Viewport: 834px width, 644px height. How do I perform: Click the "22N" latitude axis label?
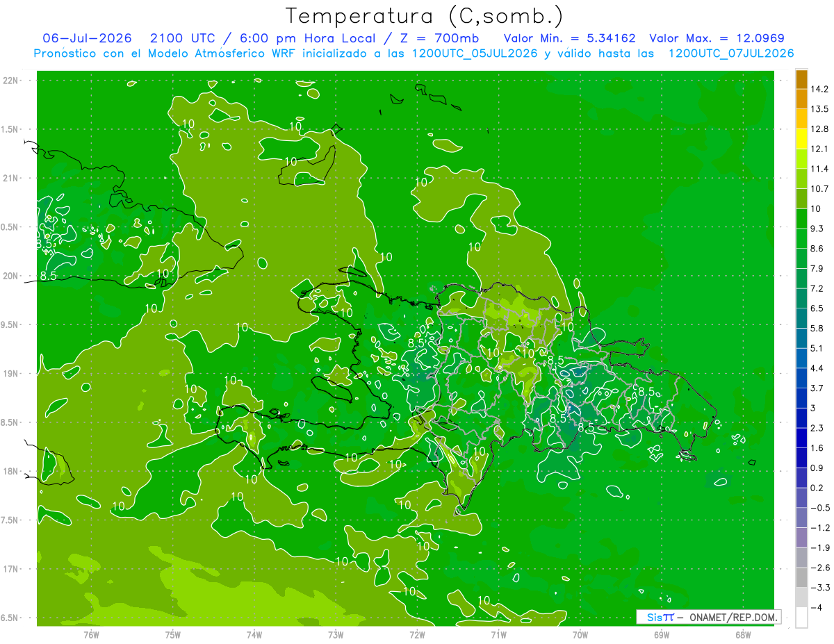tap(10, 81)
